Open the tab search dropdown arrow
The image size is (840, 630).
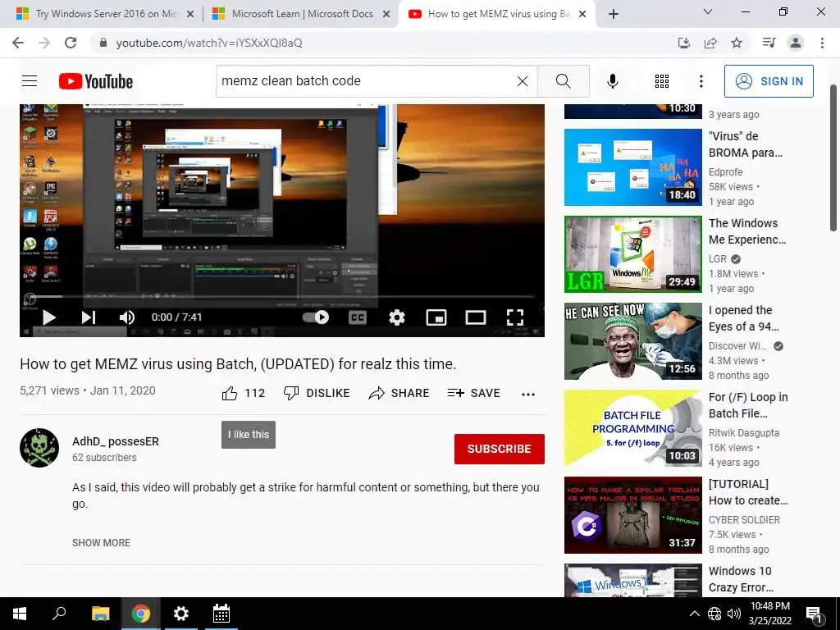(x=708, y=11)
